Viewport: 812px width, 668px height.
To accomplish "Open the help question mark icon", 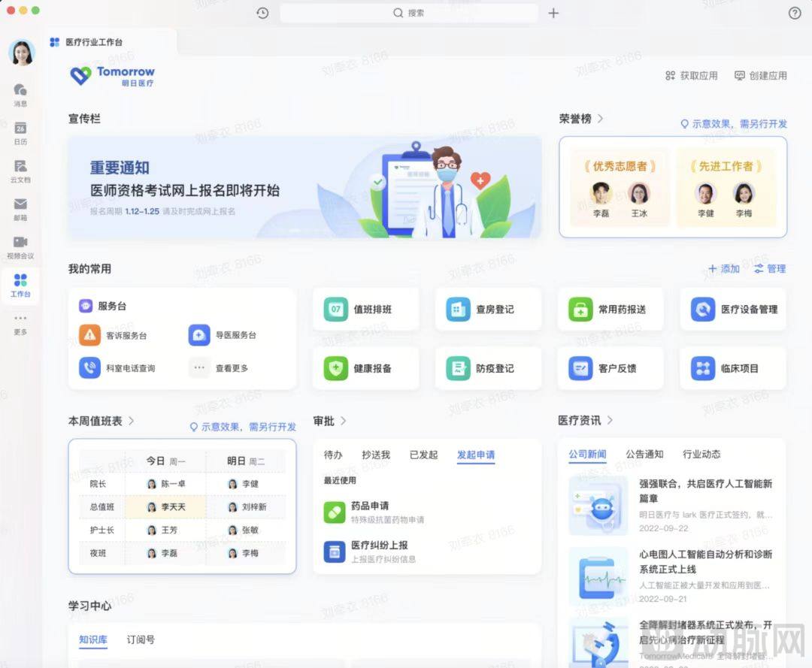I will 795,13.
